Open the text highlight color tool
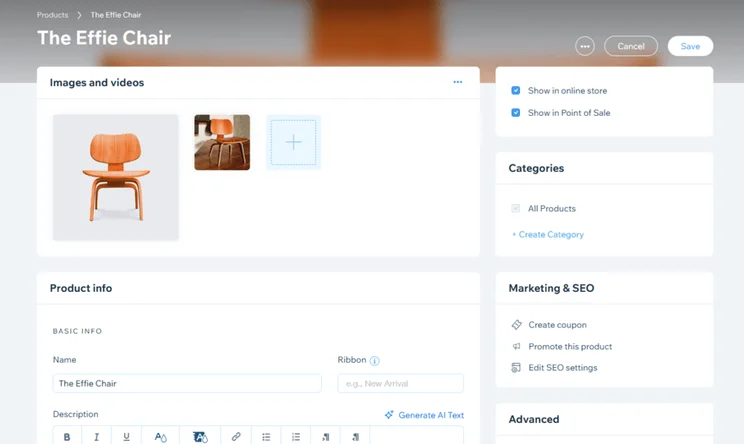The width and height of the screenshot is (744, 444). click(x=200, y=437)
